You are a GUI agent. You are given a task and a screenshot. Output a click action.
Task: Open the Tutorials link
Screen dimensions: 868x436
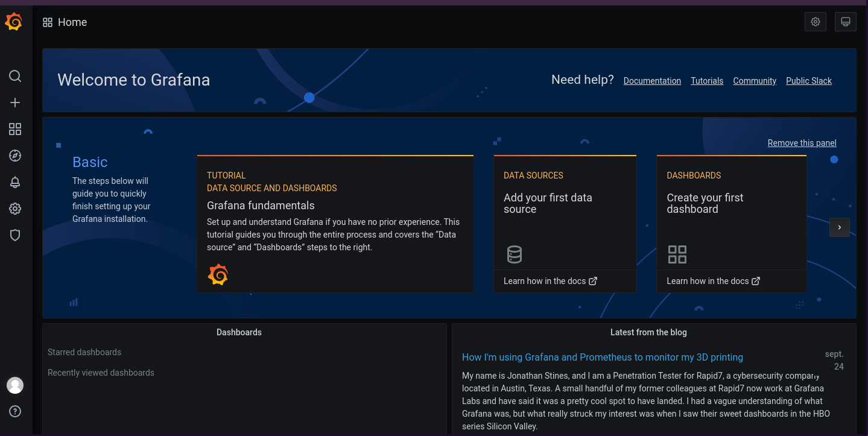click(x=707, y=81)
